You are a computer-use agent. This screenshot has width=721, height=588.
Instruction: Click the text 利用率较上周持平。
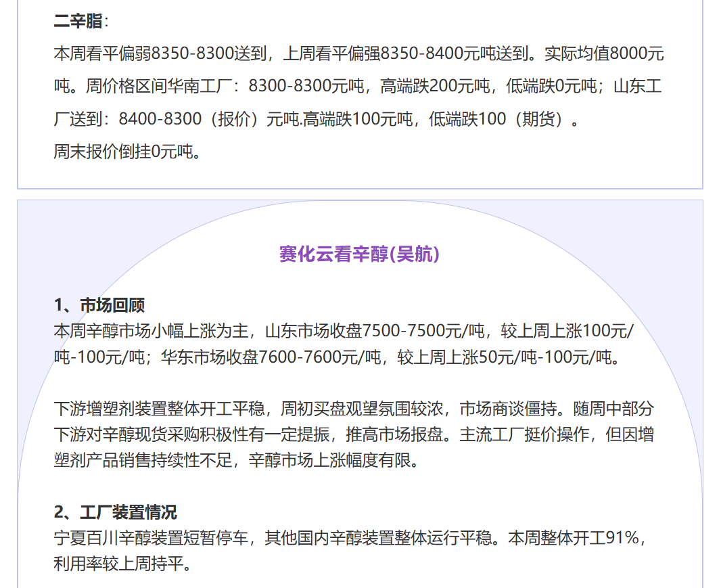123,564
